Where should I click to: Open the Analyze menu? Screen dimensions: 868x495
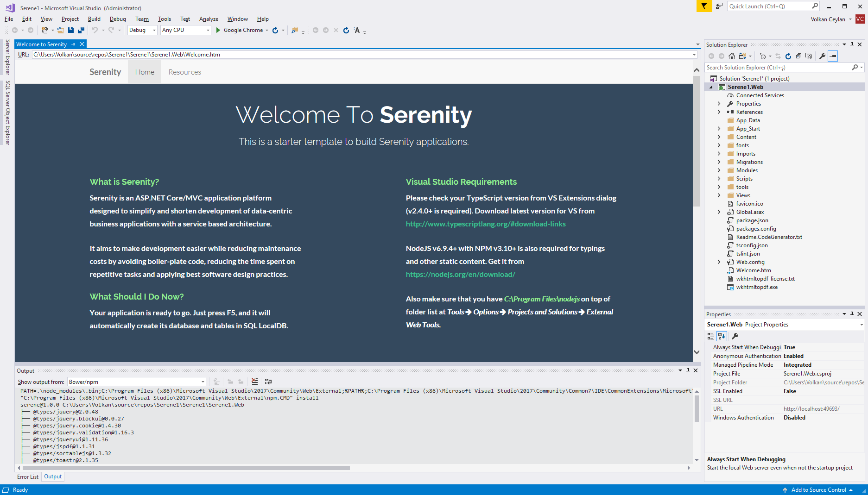tap(209, 19)
